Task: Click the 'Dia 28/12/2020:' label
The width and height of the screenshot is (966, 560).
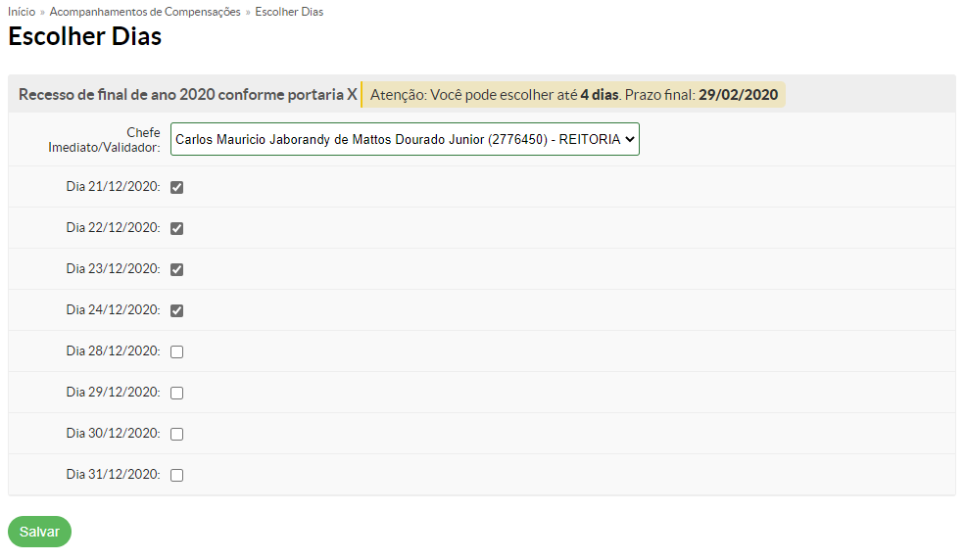Action: (x=114, y=350)
